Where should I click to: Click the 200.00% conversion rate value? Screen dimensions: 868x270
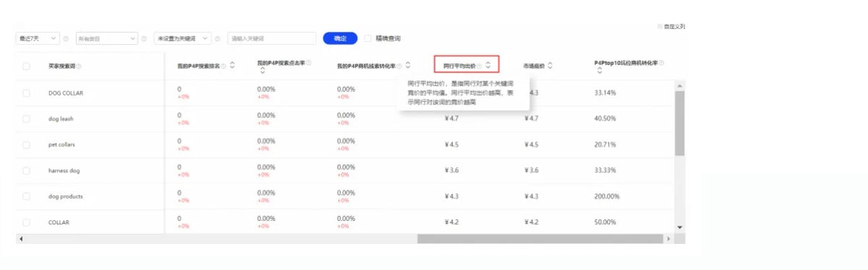(607, 196)
